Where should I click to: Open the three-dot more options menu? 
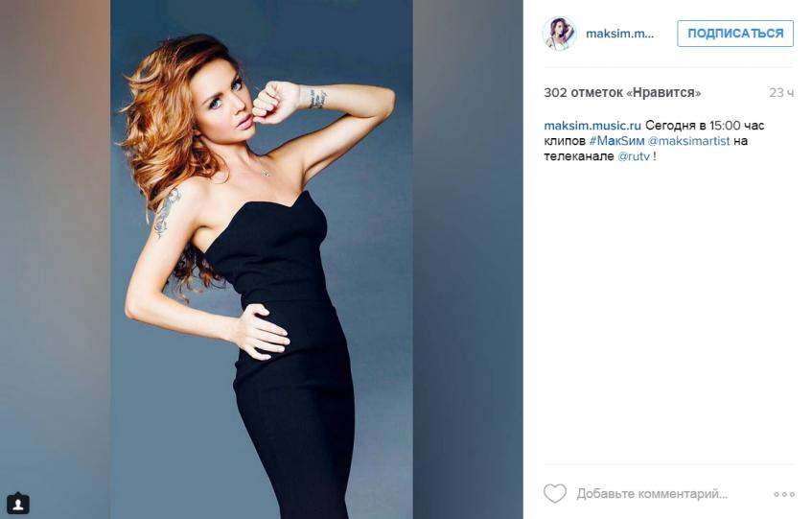(x=784, y=494)
